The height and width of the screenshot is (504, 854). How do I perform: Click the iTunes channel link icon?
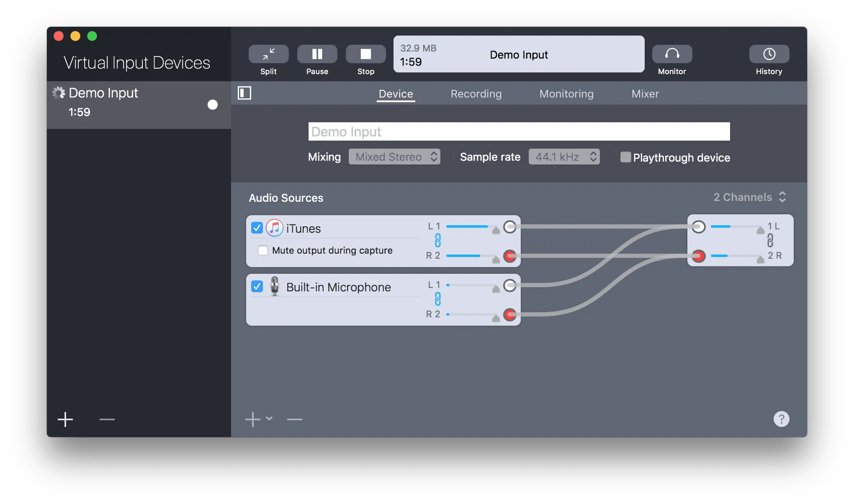click(437, 241)
